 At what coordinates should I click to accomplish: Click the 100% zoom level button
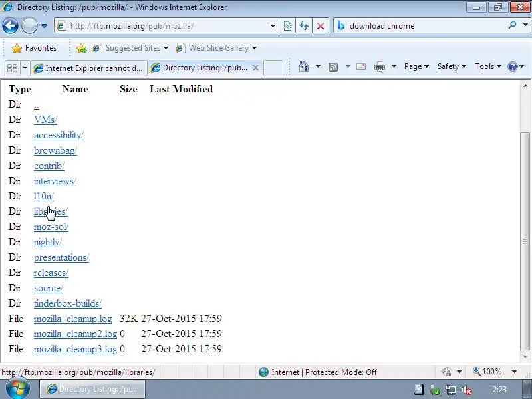487,372
